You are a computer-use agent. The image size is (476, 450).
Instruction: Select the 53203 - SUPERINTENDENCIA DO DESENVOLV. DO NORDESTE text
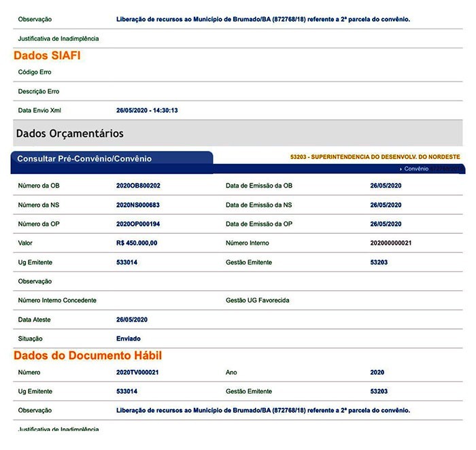click(375, 157)
